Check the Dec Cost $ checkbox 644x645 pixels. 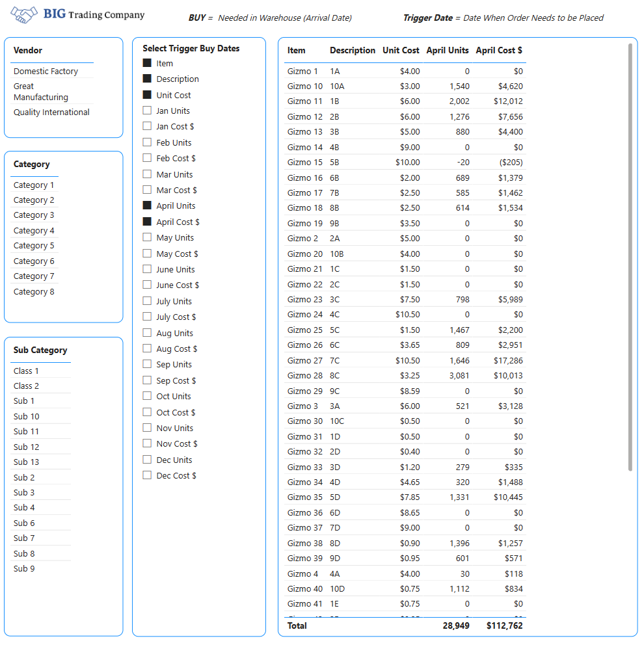(147, 475)
